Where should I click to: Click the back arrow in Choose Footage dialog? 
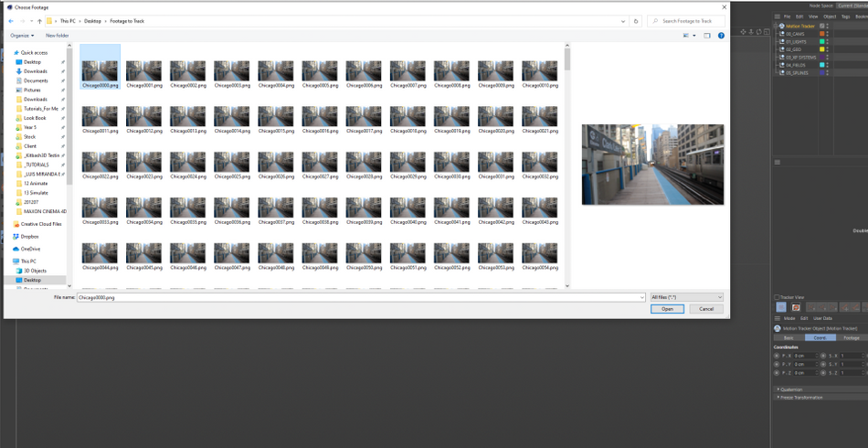11,21
